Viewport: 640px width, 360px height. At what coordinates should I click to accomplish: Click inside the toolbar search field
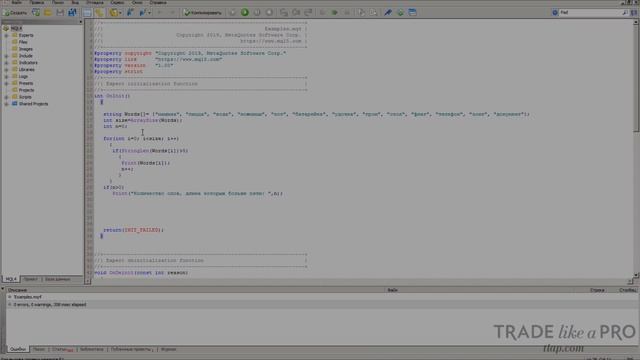tap(590, 13)
